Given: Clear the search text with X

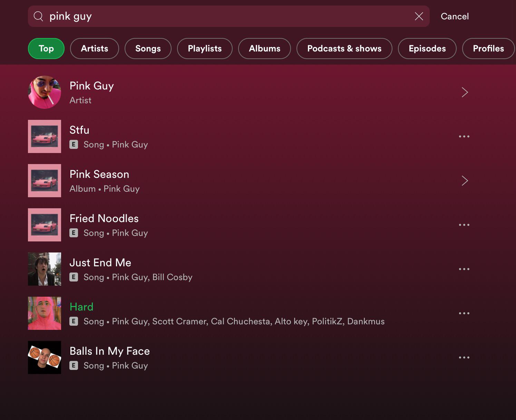Looking at the screenshot, I should tap(419, 16).
